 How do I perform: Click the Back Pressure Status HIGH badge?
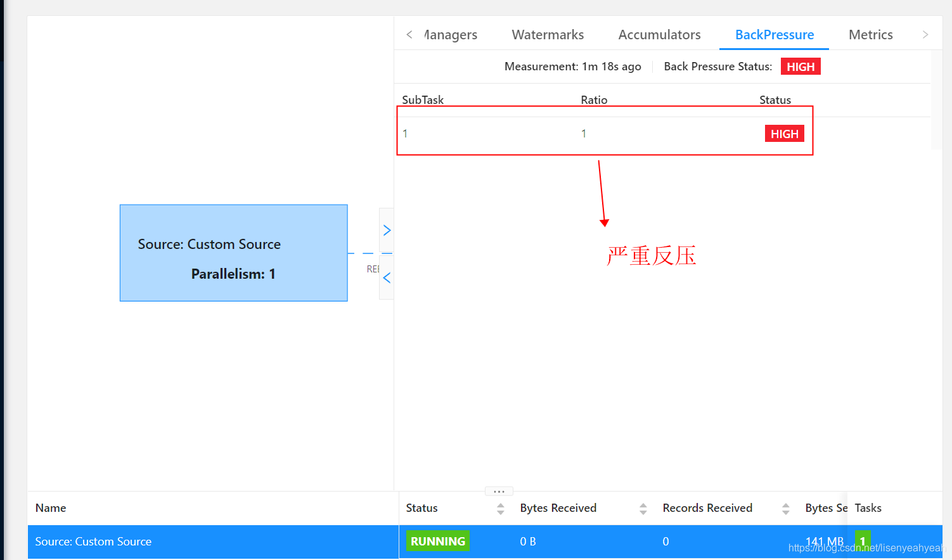click(801, 67)
